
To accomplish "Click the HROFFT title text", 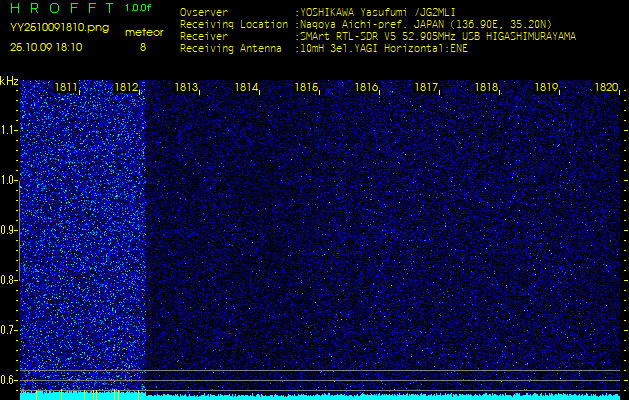I will tap(63, 8).
